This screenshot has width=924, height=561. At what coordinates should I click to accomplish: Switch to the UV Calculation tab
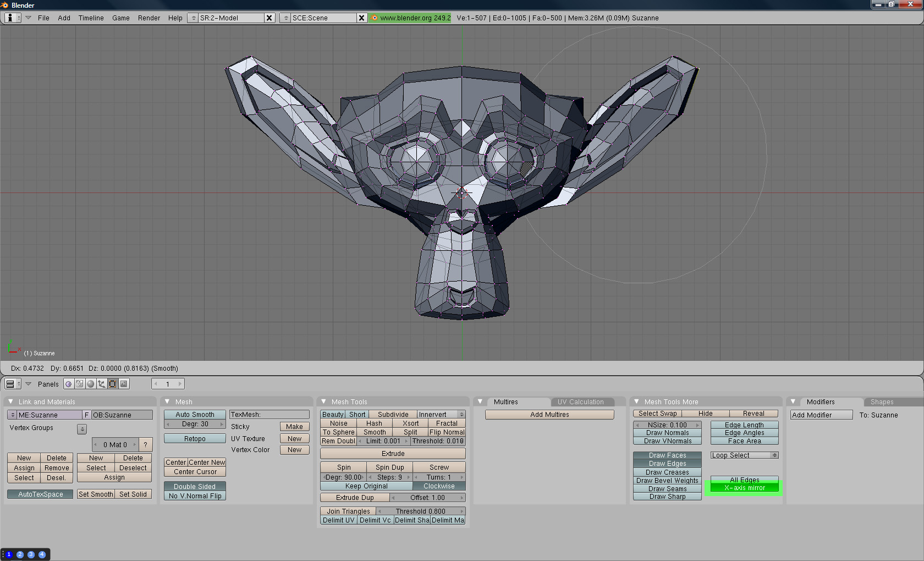click(580, 402)
